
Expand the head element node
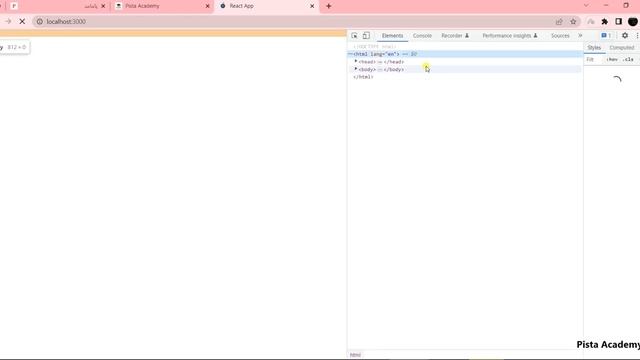click(x=356, y=61)
